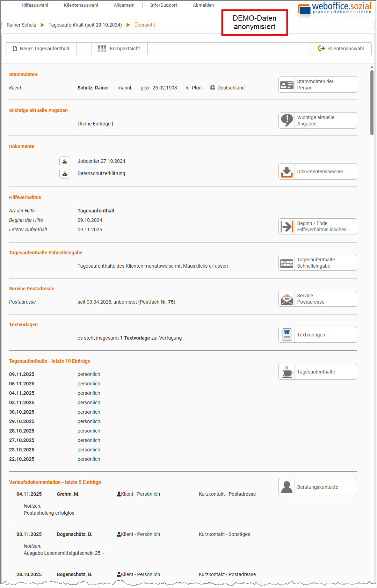Download the Datenschutzerklärung document
This screenshot has width=377, height=588.
click(x=65, y=174)
